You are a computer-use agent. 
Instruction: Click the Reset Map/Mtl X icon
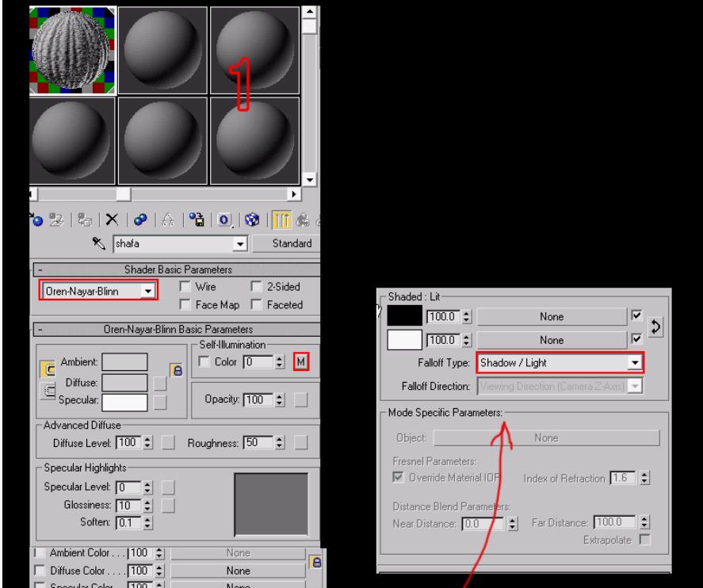[x=112, y=220]
